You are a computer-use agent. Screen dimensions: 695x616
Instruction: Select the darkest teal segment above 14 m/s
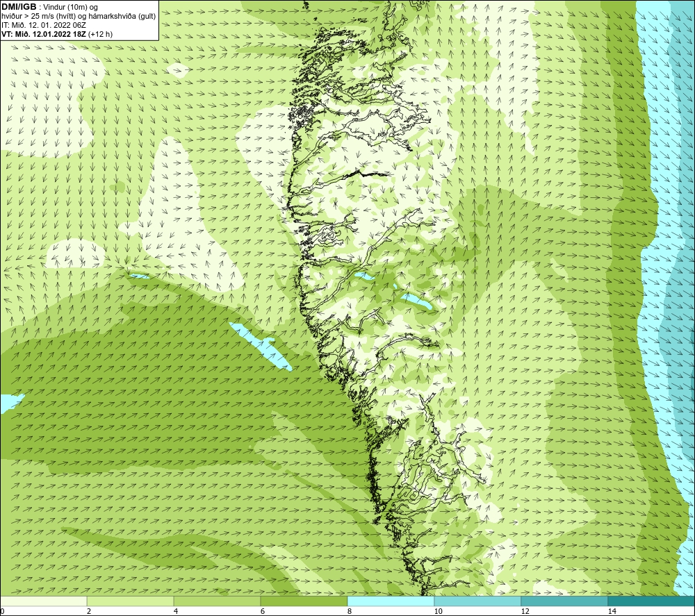[652, 601]
